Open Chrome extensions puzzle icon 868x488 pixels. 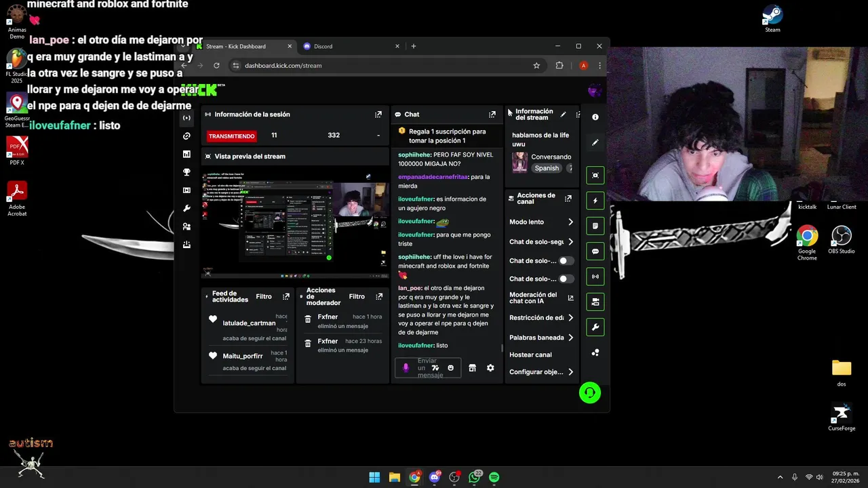coord(559,66)
